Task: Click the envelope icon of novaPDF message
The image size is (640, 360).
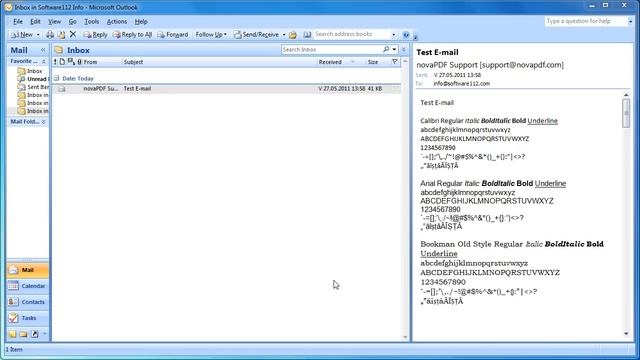Action: click(x=62, y=89)
